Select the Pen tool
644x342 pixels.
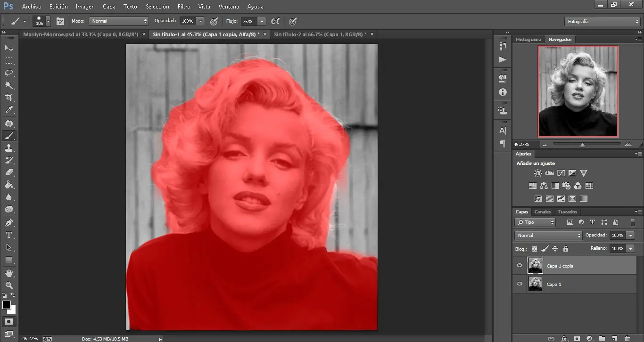[x=9, y=222]
